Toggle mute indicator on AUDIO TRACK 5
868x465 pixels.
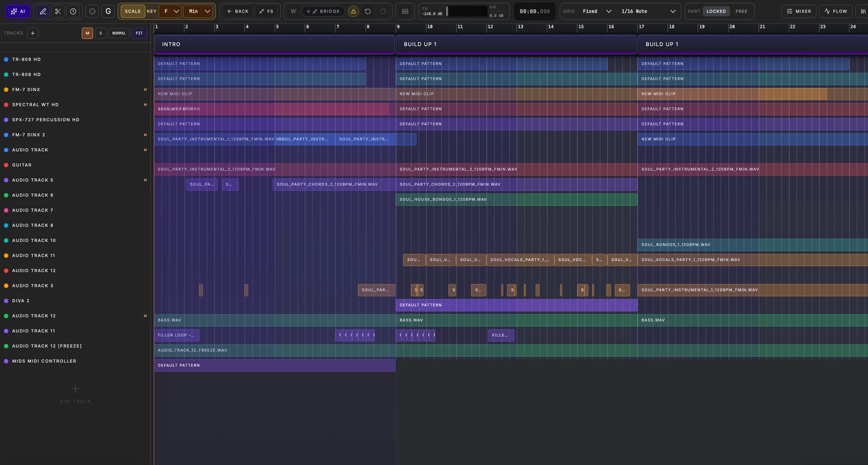pos(145,180)
